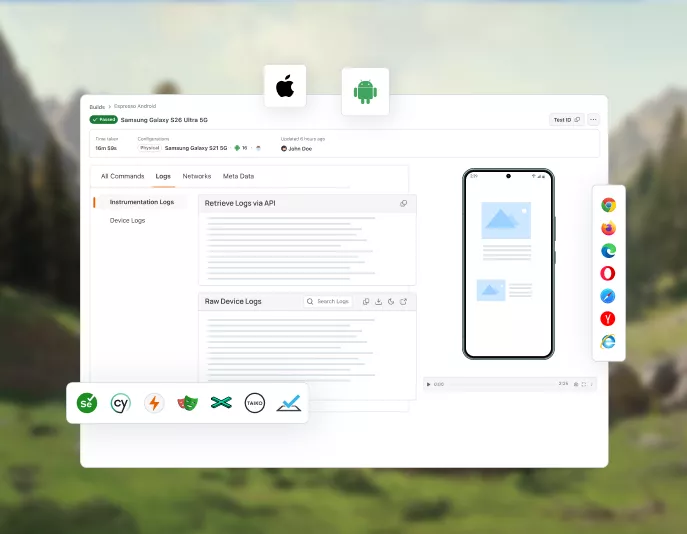Click the Builds breadcrumb link
This screenshot has height=534, width=687.
pyautogui.click(x=97, y=107)
